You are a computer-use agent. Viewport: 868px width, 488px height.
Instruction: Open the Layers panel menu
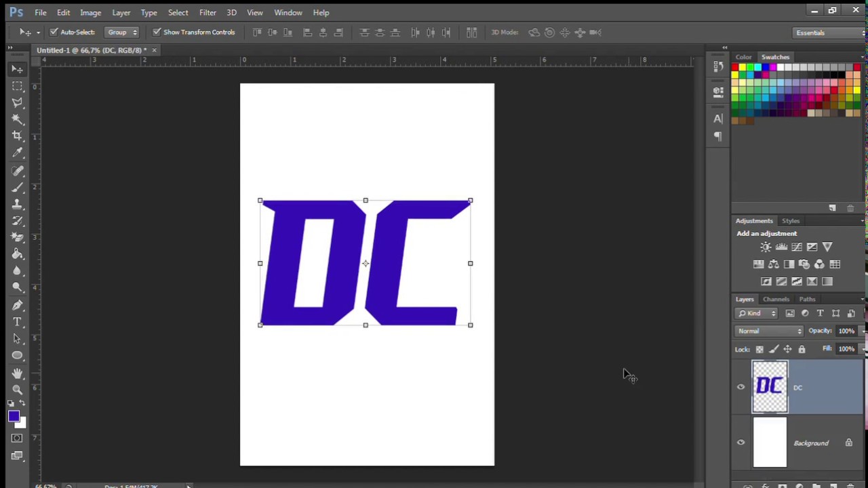click(x=863, y=299)
